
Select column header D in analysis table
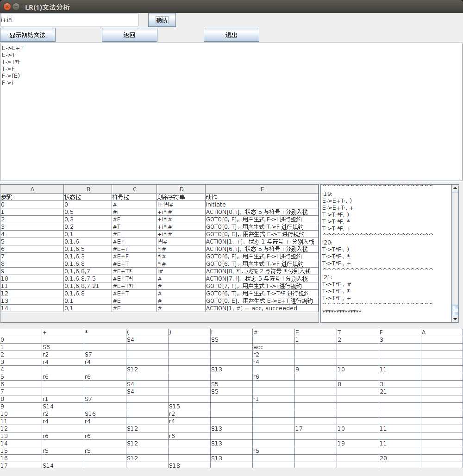pyautogui.click(x=181, y=189)
